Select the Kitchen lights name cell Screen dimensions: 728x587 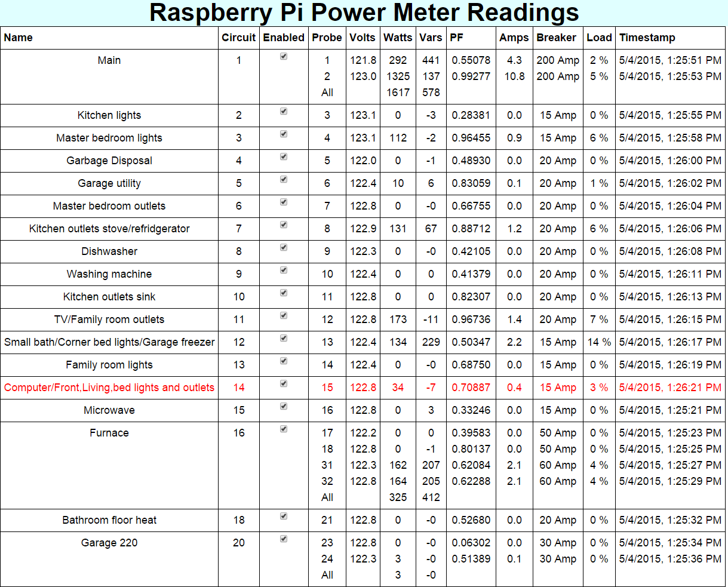[x=109, y=115]
